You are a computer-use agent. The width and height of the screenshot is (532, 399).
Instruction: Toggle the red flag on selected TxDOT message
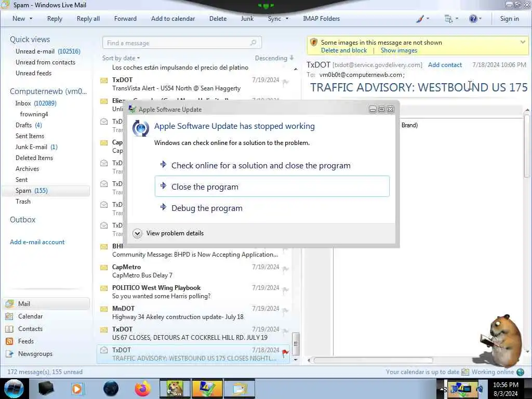click(x=285, y=353)
